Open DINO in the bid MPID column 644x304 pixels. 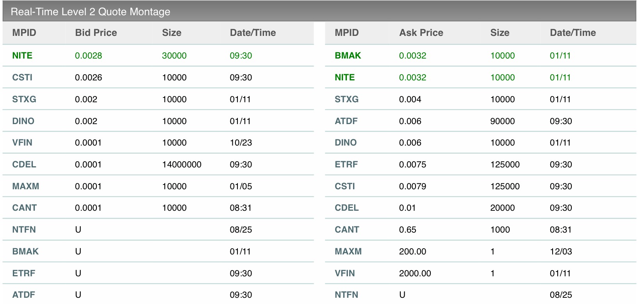pos(23,121)
